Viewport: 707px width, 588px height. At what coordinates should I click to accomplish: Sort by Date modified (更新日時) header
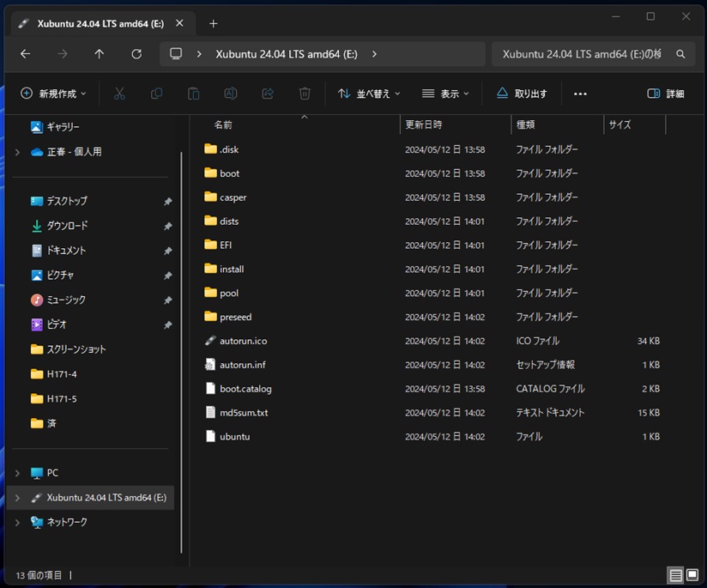point(423,124)
